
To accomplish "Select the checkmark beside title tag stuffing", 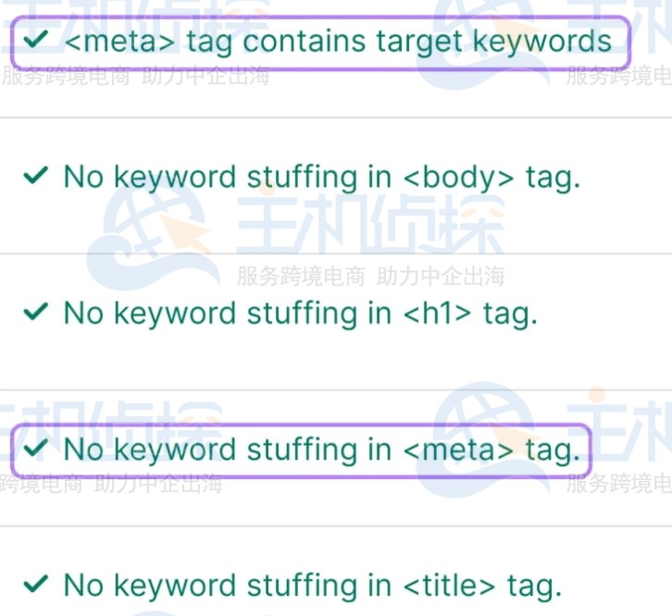I will tap(35, 584).
